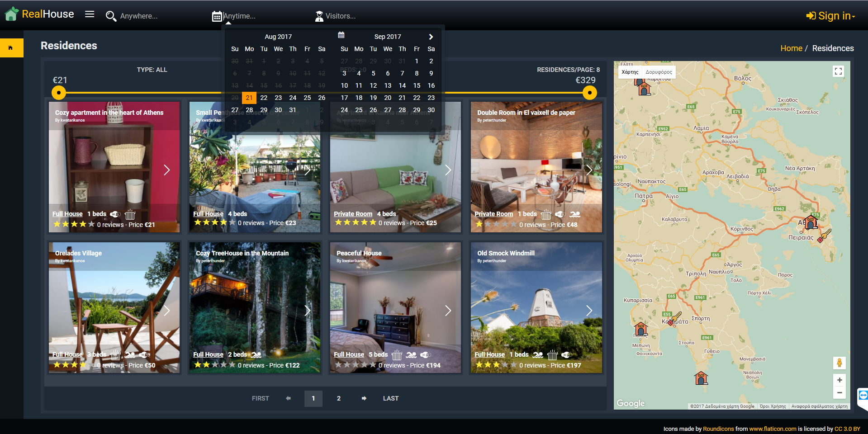
Task: Click the minimum price slider handle
Action: [x=58, y=93]
